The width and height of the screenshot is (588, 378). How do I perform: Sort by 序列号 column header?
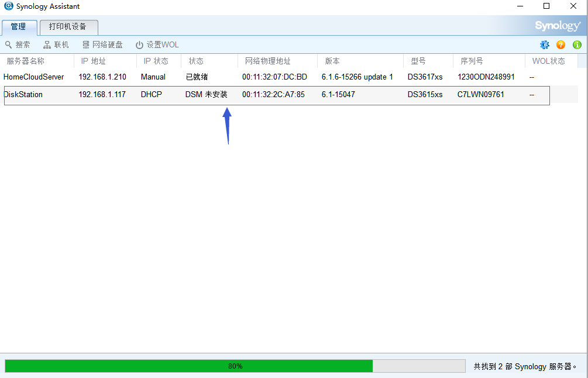(489, 61)
